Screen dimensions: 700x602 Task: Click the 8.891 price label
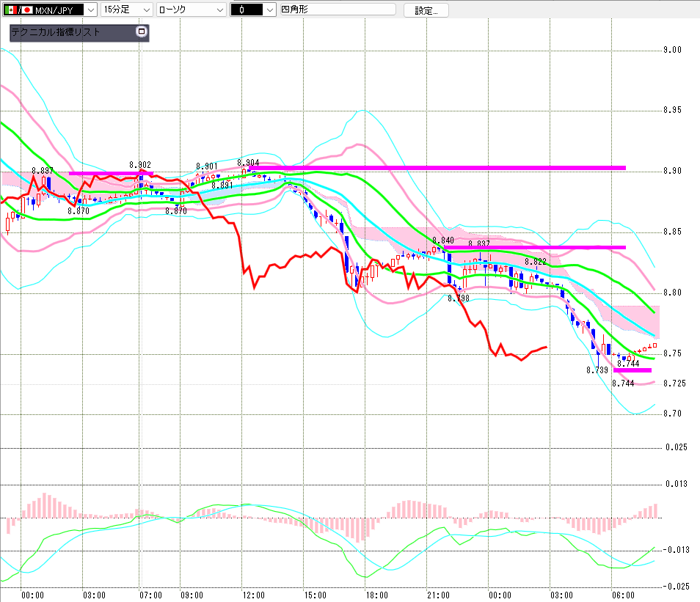(222, 186)
